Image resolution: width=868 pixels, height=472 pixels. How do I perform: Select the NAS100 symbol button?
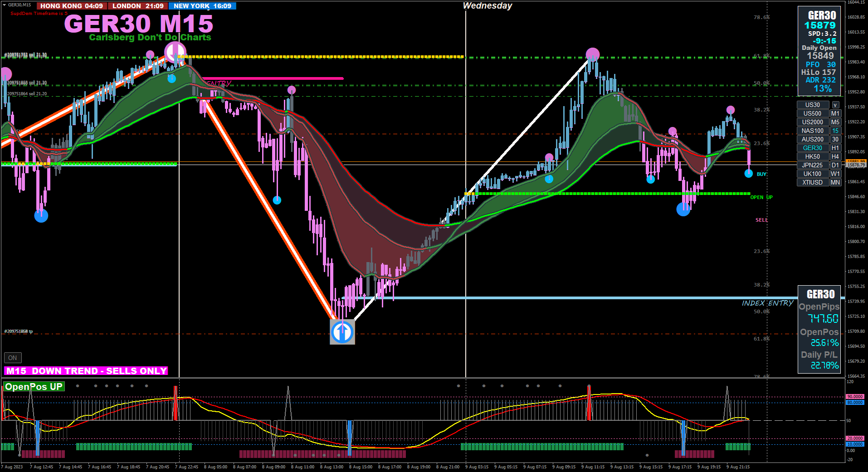point(813,131)
